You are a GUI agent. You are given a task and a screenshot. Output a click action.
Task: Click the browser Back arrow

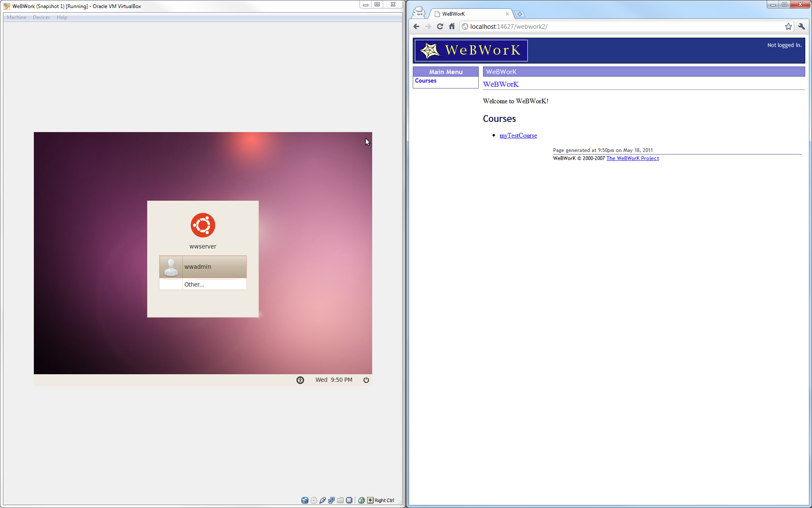tap(416, 27)
